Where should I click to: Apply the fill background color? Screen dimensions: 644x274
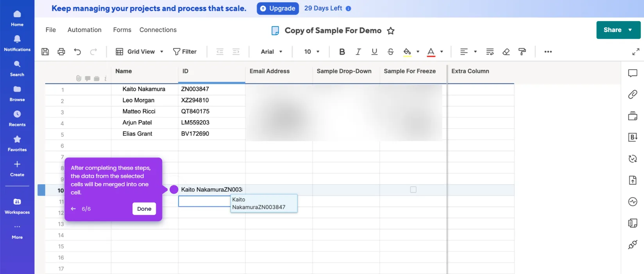point(407,52)
